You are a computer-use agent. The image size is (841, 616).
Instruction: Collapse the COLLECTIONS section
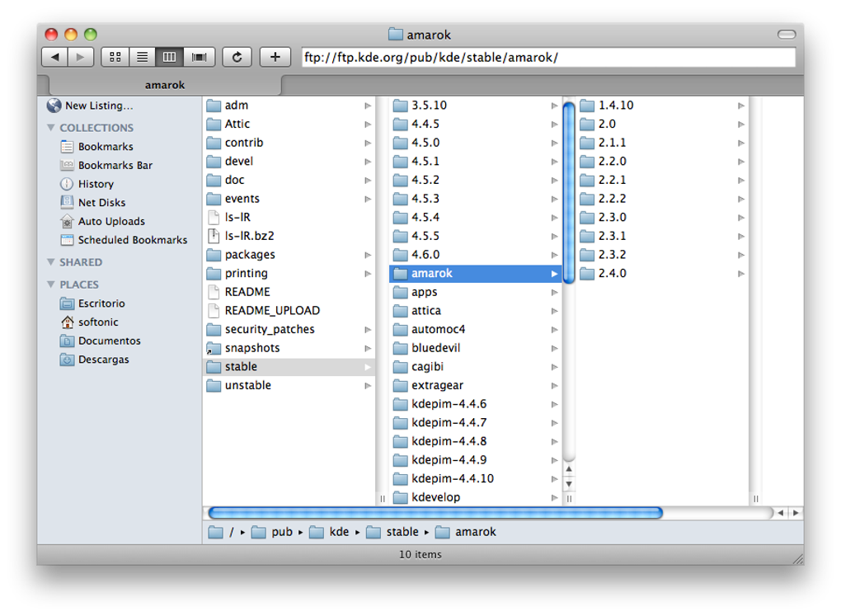pos(51,128)
